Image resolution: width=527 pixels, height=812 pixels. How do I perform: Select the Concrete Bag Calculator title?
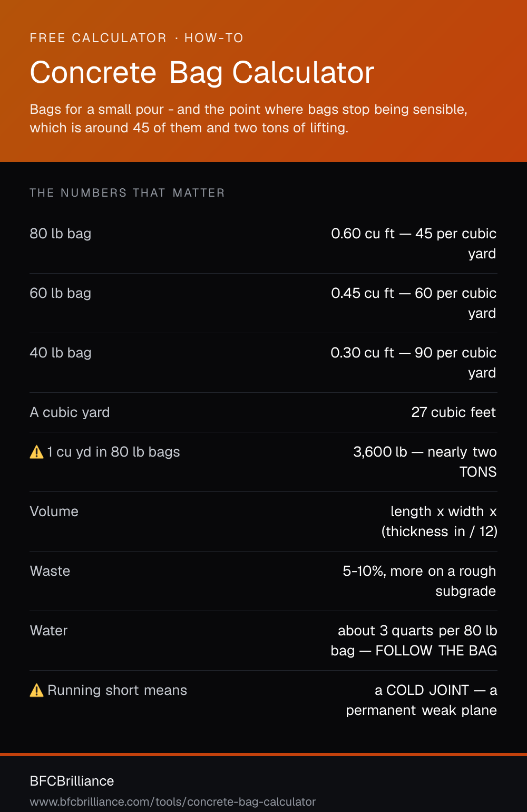pos(202,72)
